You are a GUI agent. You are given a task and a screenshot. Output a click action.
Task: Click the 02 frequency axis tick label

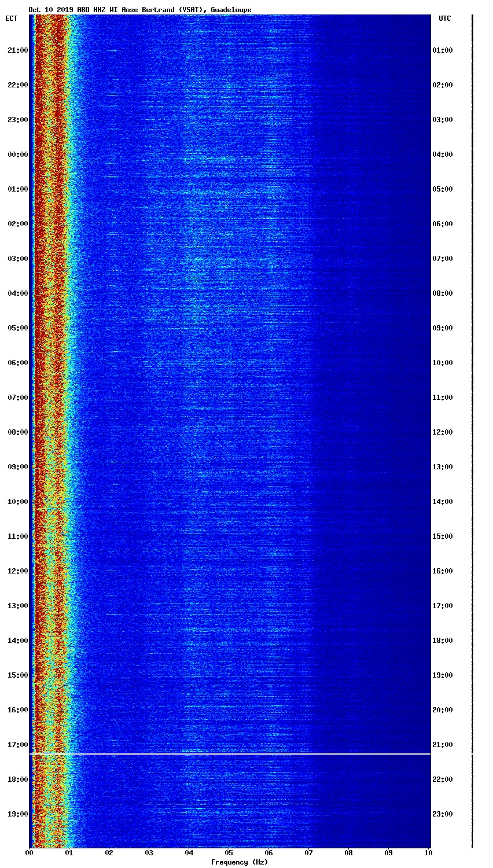click(109, 853)
